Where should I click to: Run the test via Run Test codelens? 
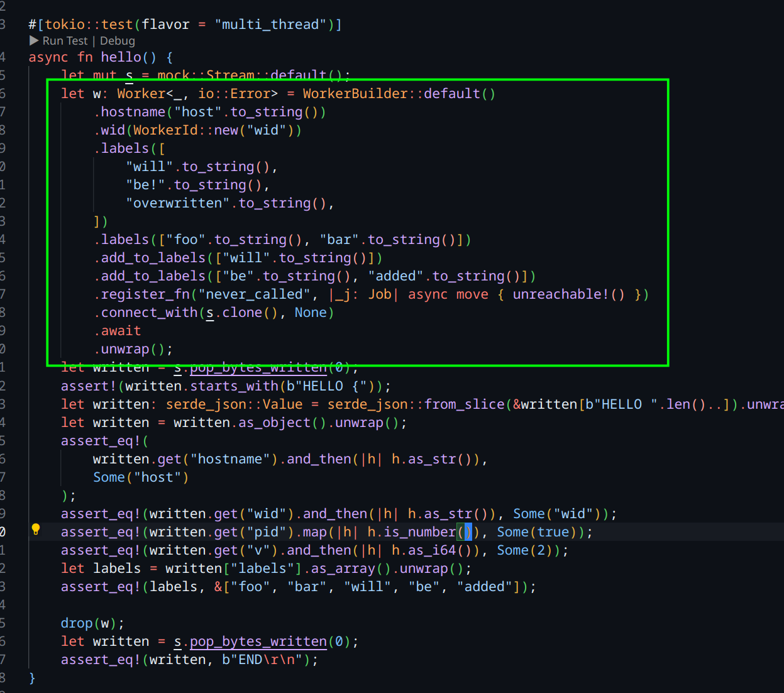point(65,41)
